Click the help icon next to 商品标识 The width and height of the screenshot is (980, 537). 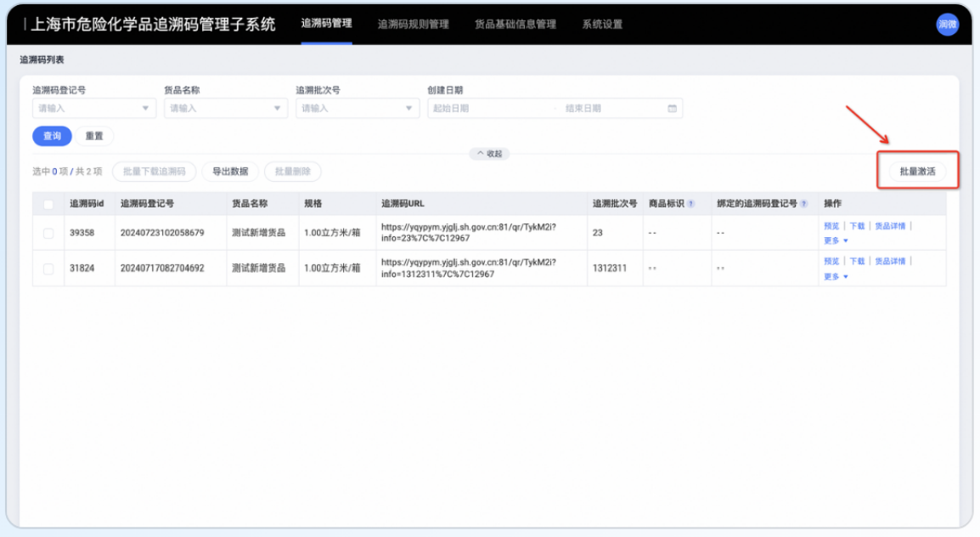coord(691,204)
